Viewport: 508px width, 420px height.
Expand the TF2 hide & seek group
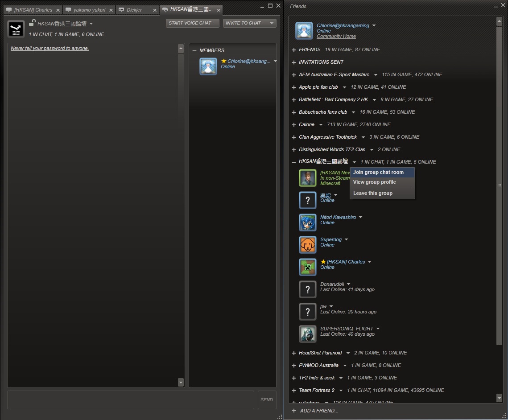click(294, 378)
